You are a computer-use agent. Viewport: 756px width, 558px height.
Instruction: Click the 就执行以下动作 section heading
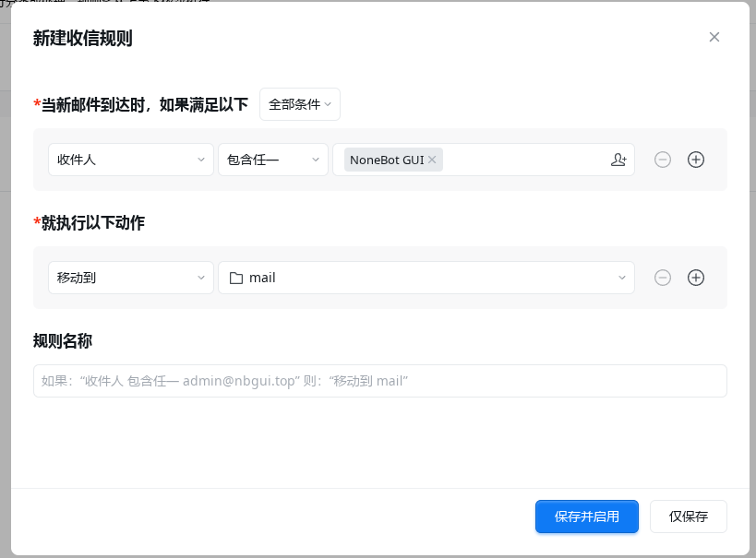[x=92, y=222]
